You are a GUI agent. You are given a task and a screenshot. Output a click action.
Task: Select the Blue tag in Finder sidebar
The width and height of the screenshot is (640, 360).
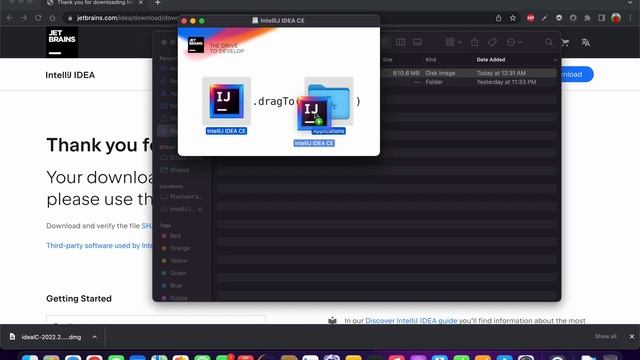click(x=176, y=285)
